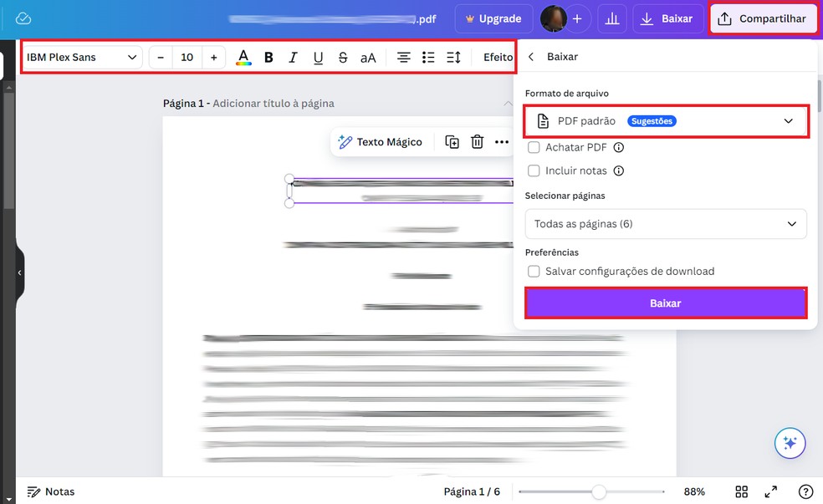Screen dimensions: 823x504
Task: Expand the side panel with arrow tab
Action: pos(19,272)
